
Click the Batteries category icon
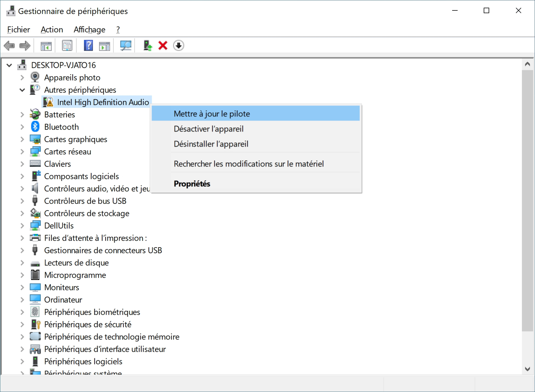[x=35, y=114]
